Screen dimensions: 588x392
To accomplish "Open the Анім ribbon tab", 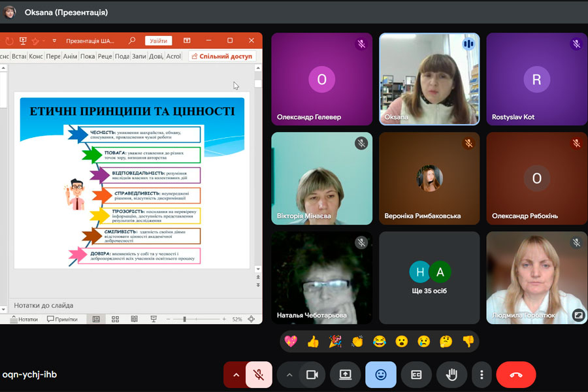I will pyautogui.click(x=70, y=57).
